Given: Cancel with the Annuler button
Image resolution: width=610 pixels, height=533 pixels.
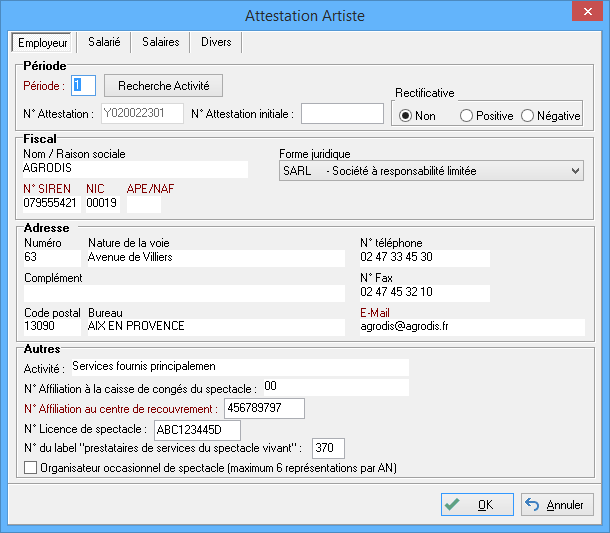Looking at the screenshot, I should 557,505.
